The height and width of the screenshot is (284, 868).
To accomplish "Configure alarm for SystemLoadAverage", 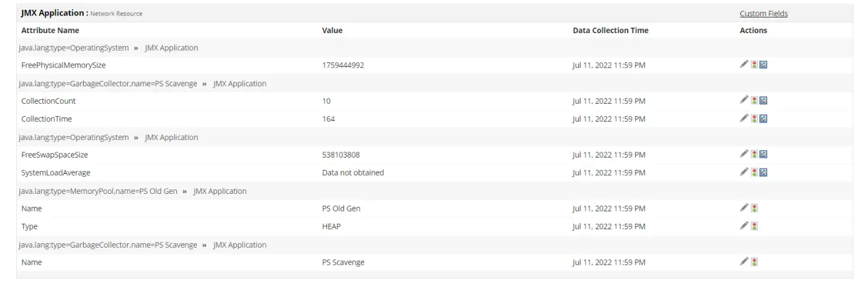I will 754,172.
